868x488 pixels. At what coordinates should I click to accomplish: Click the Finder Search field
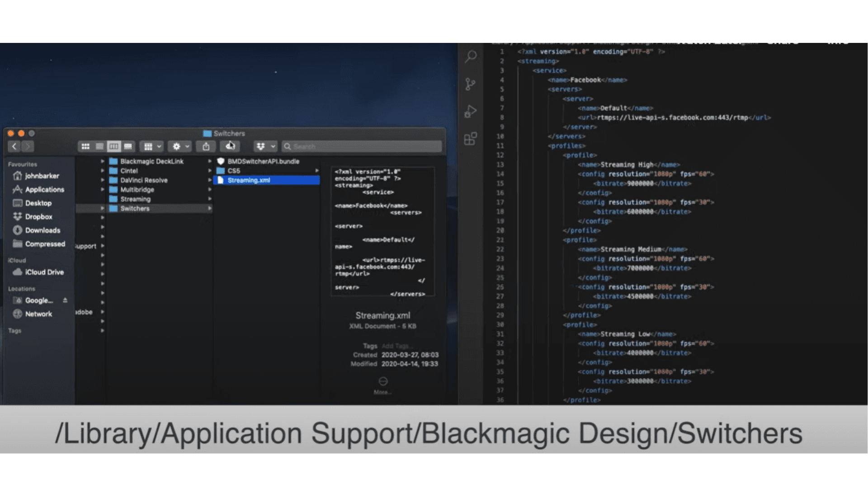362,146
